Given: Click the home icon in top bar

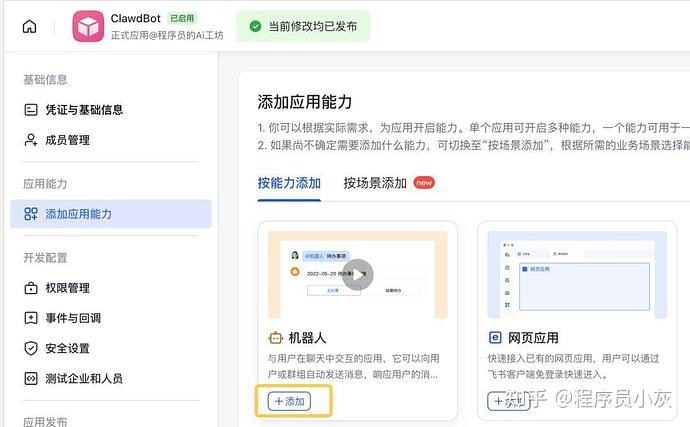Looking at the screenshot, I should [x=29, y=27].
